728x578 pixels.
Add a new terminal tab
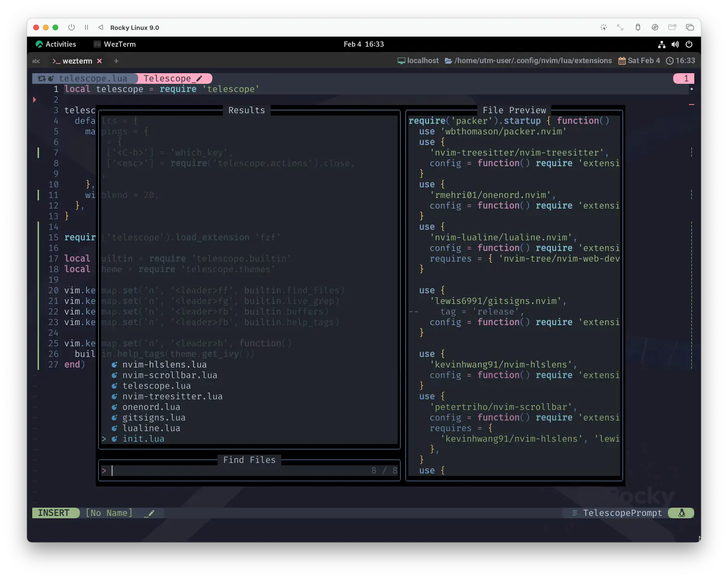click(116, 61)
